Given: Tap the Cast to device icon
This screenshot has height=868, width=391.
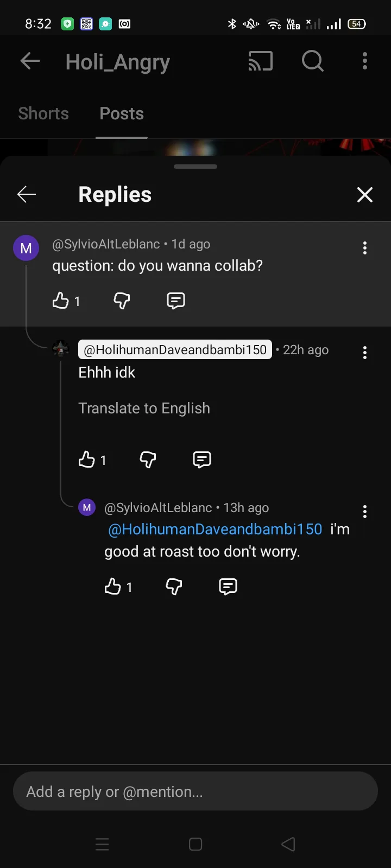Looking at the screenshot, I should (261, 61).
